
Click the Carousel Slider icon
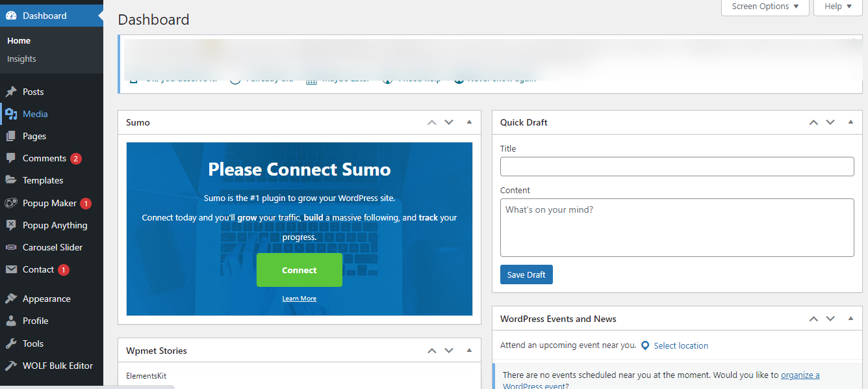(x=11, y=247)
